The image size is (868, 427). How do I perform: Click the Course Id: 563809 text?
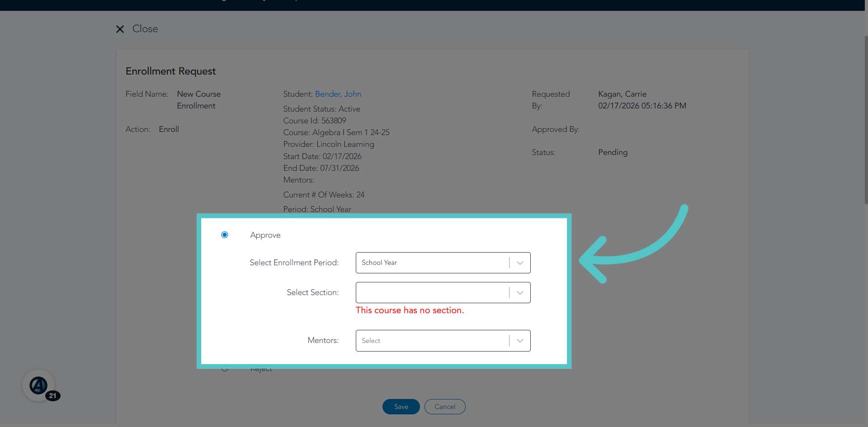click(315, 121)
